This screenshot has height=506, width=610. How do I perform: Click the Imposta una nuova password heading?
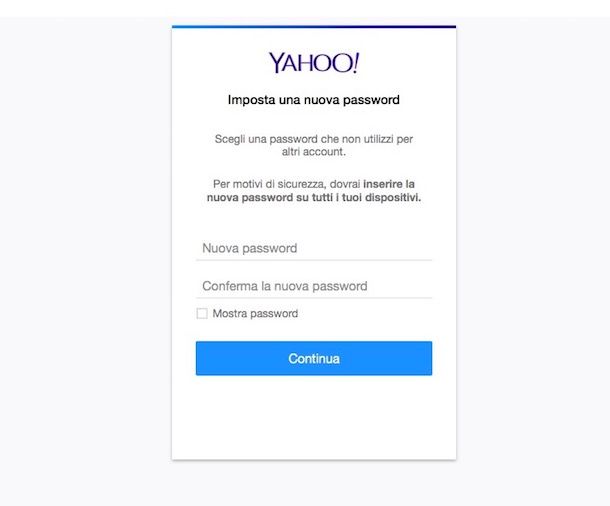click(314, 100)
